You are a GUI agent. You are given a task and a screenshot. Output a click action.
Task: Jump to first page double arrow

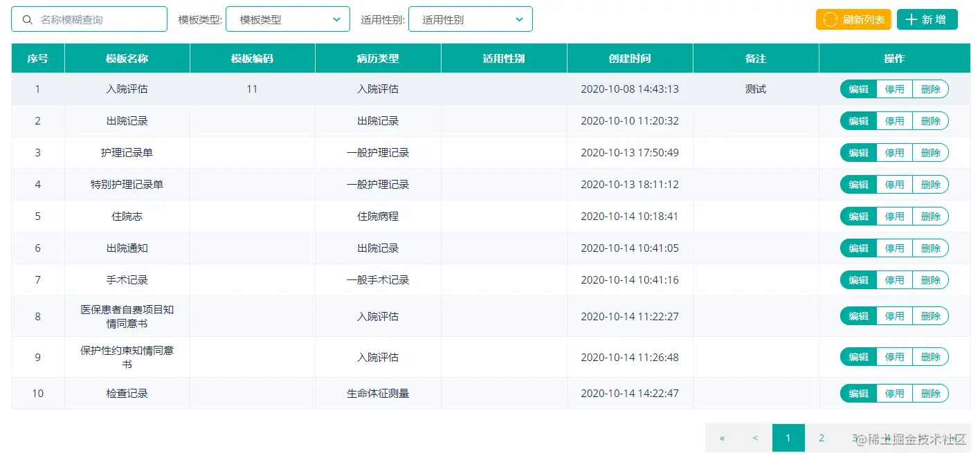(x=722, y=438)
